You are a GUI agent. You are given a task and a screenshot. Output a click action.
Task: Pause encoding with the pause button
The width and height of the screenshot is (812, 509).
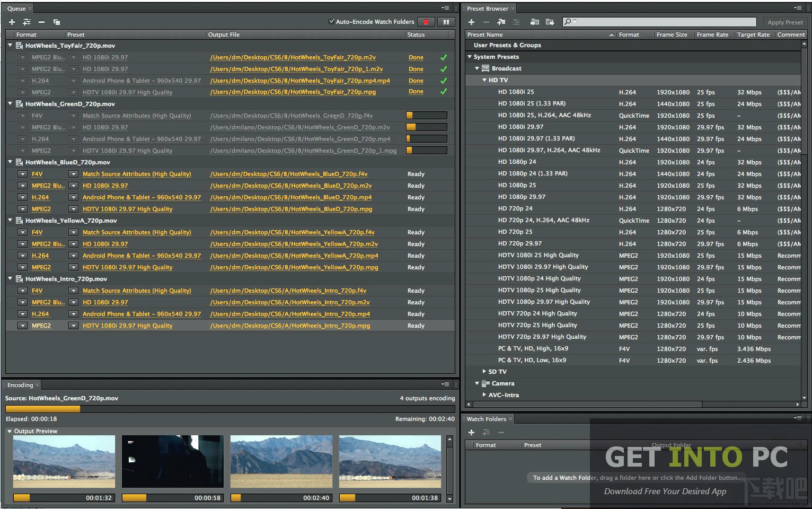point(446,22)
